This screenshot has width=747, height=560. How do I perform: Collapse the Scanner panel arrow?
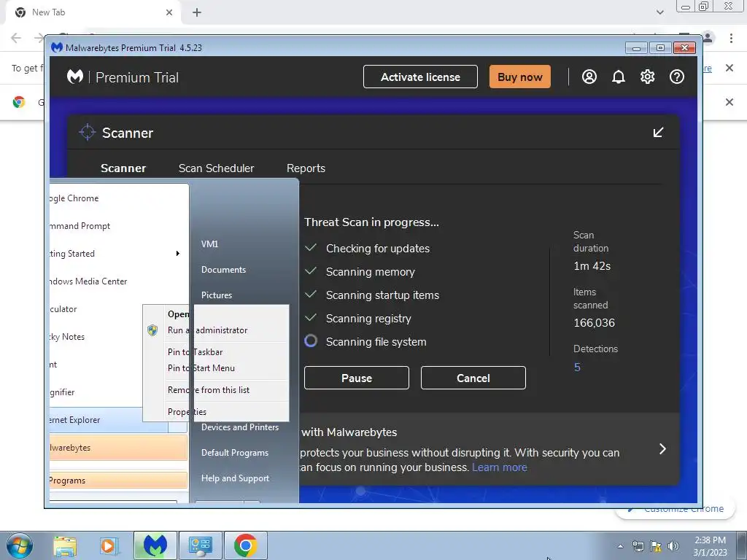[659, 133]
